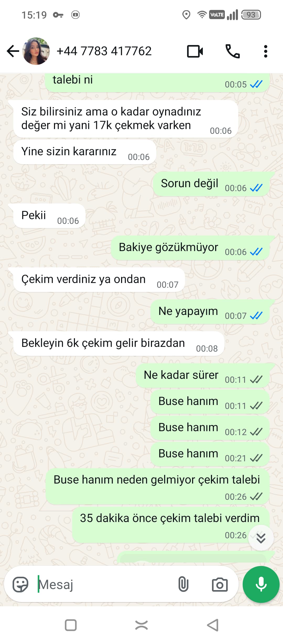Image resolution: width=283 pixels, height=644 pixels.
Task: Tap the '35 dakika önce çekim talebi verdim' message
Action: click(x=171, y=525)
